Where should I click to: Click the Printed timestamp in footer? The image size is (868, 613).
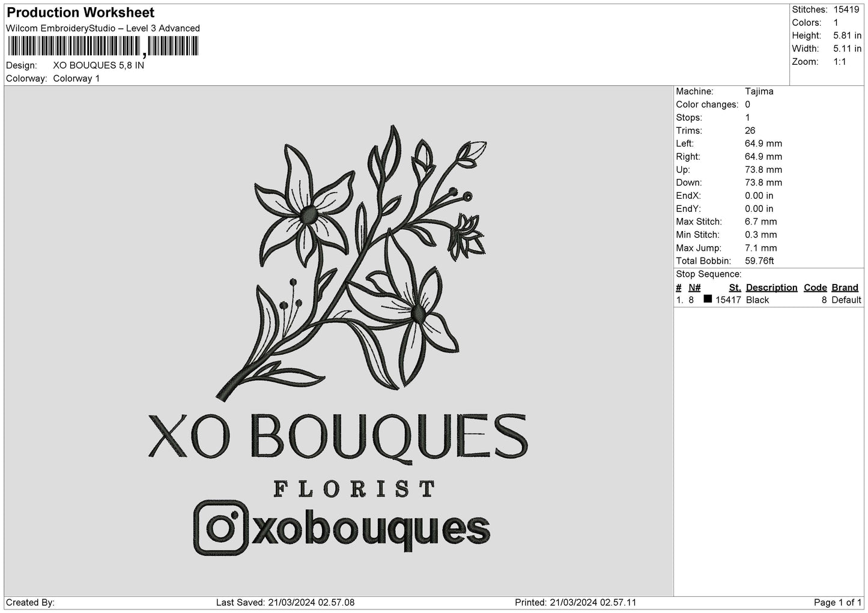575,603
